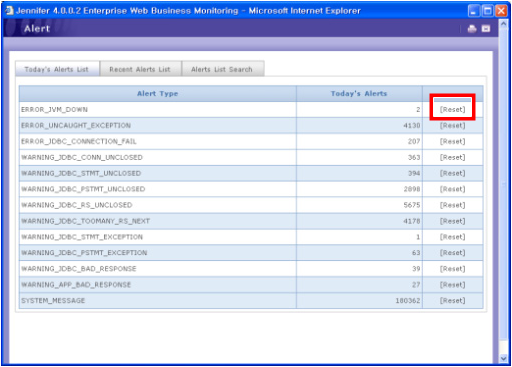Reset the ERROR_JDBC_CONNECTION_FAIL count

point(452,142)
